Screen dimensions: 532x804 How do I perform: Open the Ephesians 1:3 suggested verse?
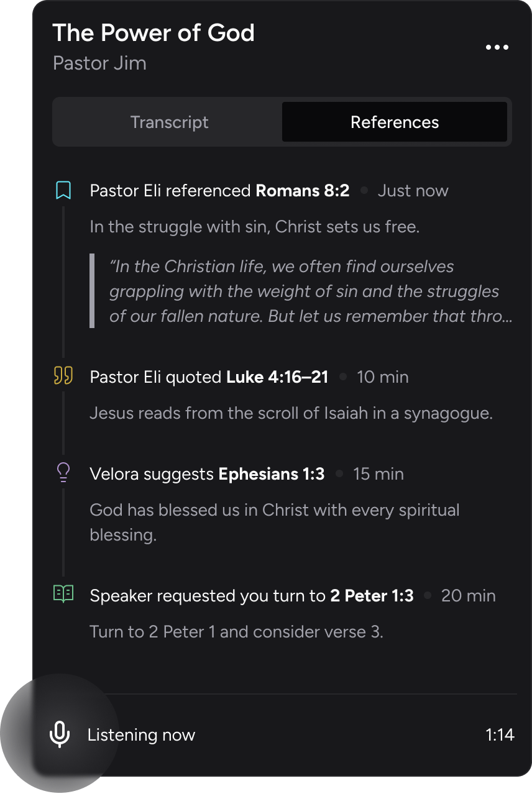pos(272,474)
